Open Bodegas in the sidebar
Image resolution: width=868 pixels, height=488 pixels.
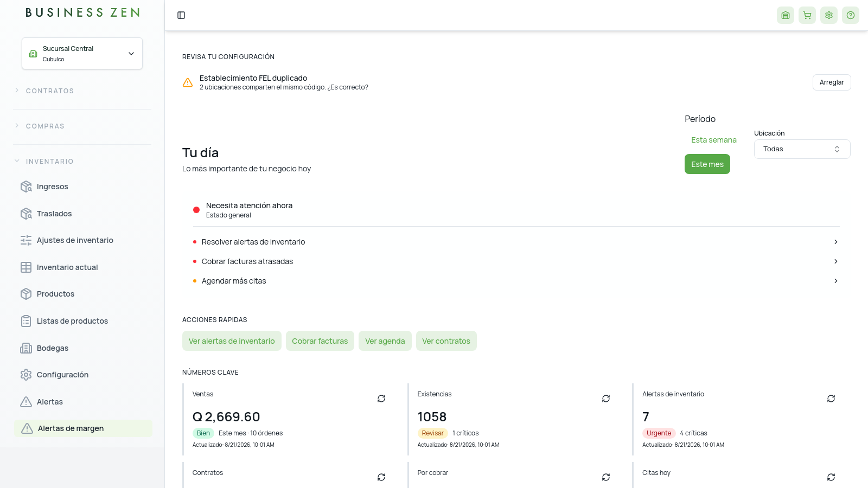click(82, 348)
